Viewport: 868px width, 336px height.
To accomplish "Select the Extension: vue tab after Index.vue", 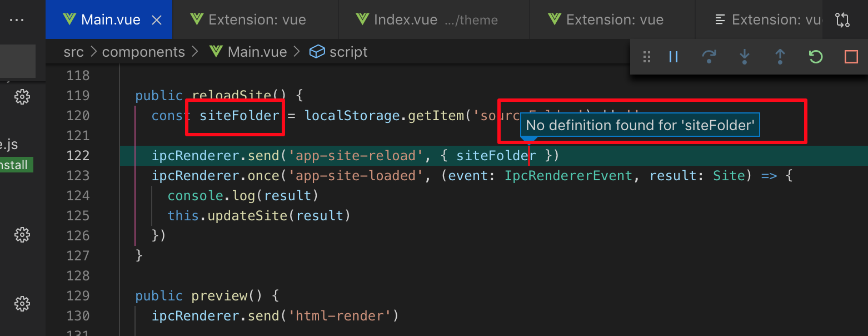I will (x=612, y=19).
